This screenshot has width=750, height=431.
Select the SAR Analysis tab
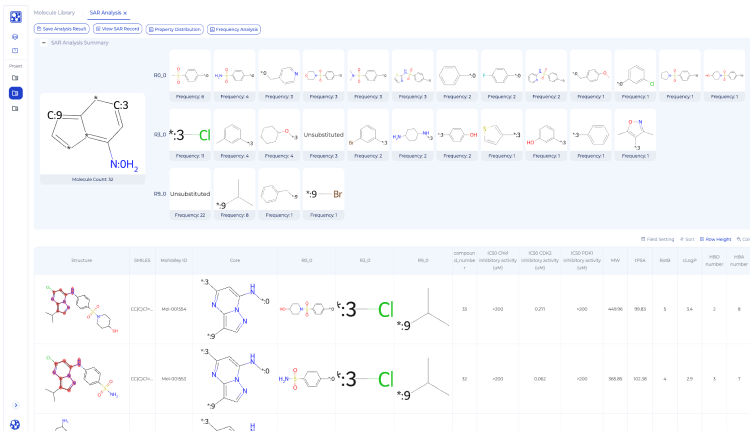click(x=105, y=13)
